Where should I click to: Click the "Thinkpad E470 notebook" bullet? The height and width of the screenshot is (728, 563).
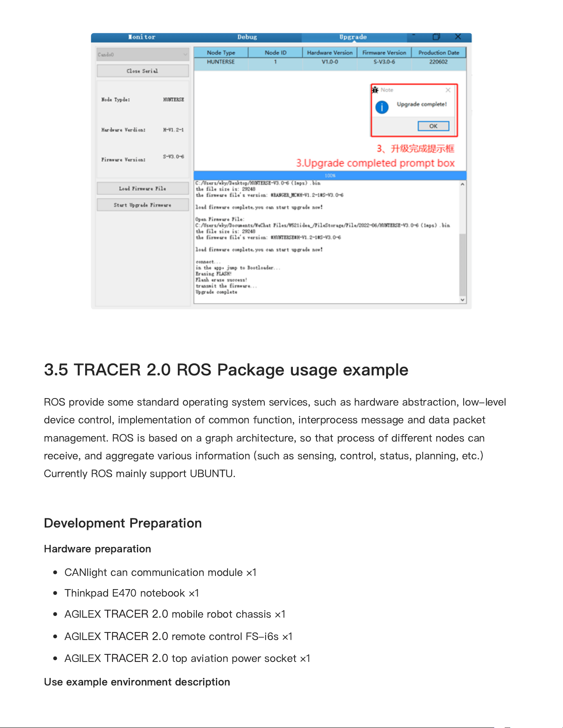(132, 593)
